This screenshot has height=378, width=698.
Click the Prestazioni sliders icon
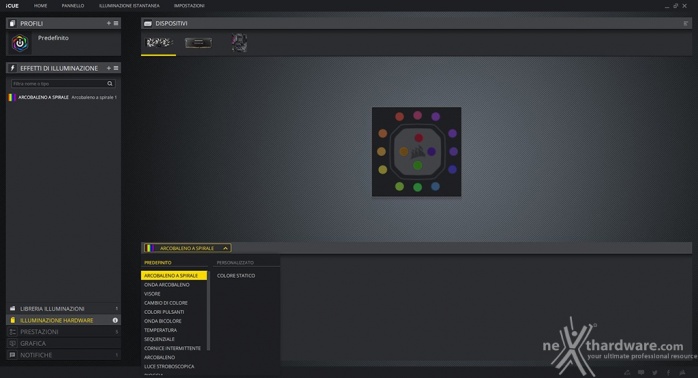(x=12, y=332)
